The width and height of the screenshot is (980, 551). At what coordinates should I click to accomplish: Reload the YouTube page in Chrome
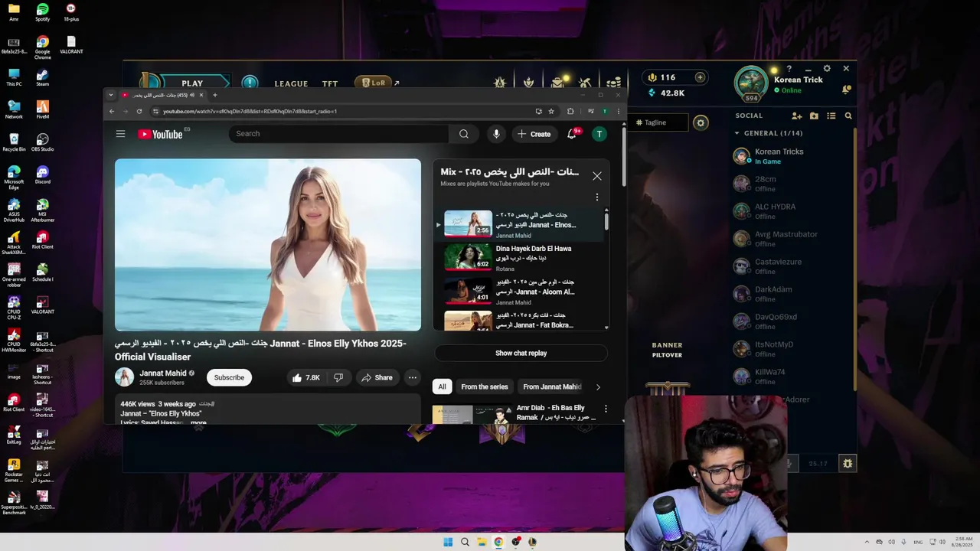pos(139,111)
